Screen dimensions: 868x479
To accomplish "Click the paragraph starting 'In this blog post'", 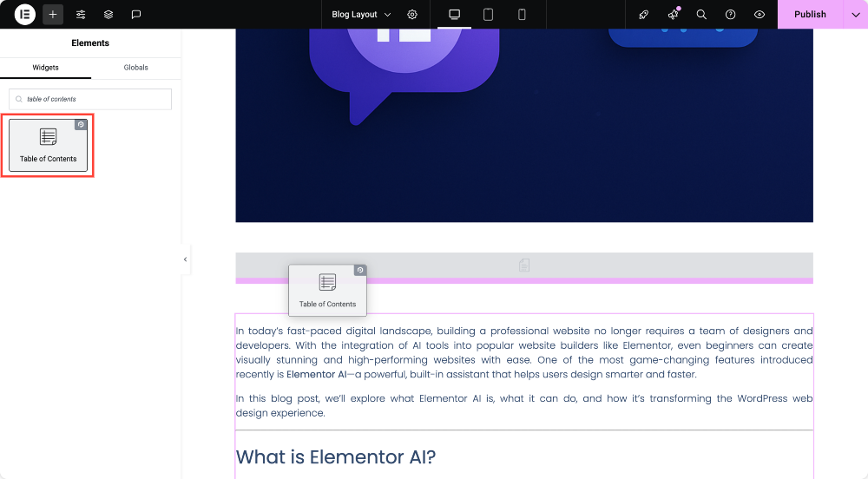I will click(524, 405).
